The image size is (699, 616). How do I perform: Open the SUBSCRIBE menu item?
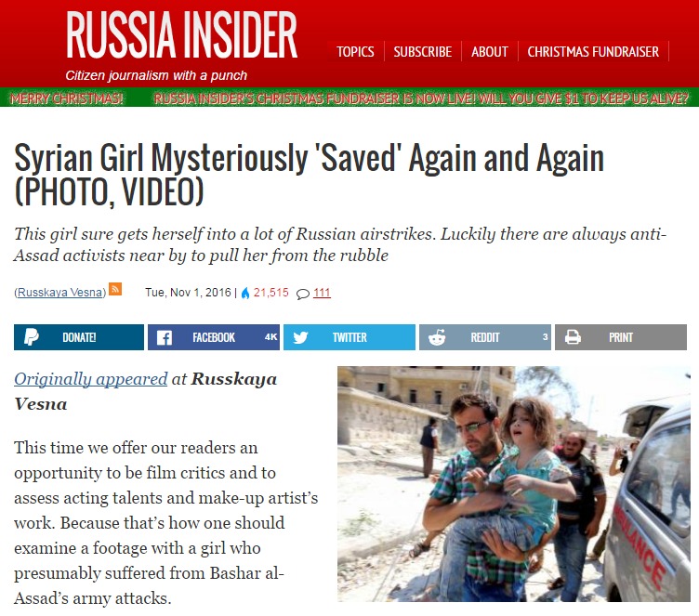423,52
